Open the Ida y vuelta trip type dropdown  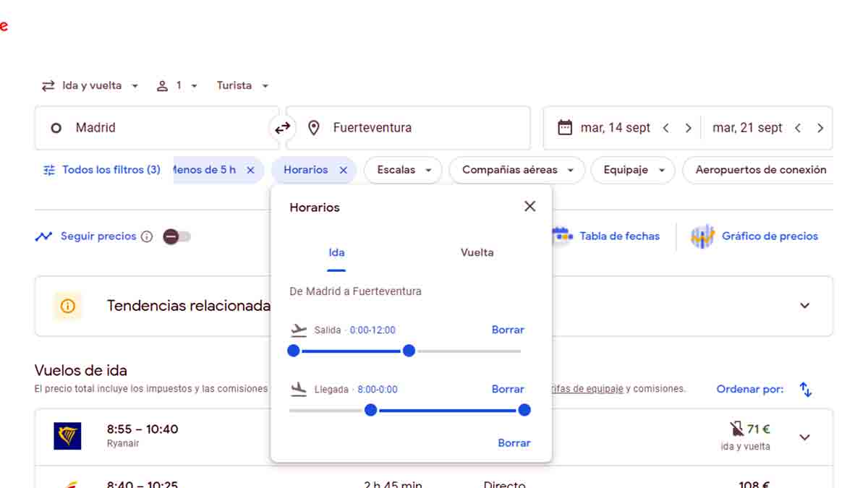[90, 86]
